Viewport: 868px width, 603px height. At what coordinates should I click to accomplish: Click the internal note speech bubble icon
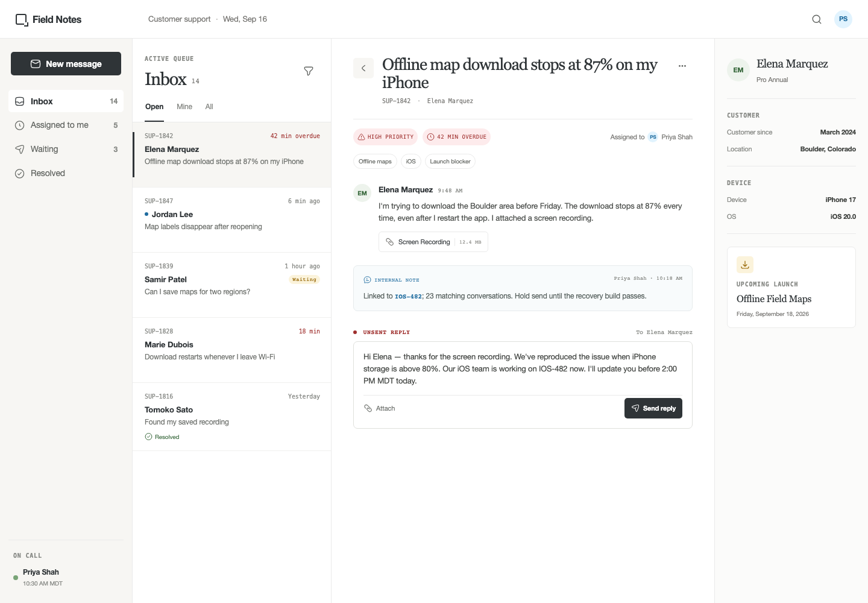tap(367, 280)
